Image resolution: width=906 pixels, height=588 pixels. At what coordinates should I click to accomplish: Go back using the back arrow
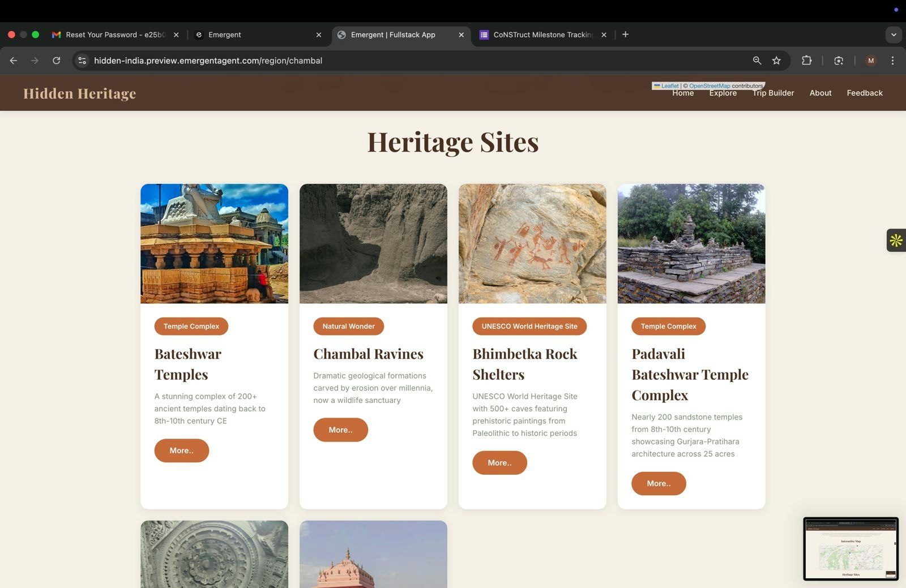coord(14,61)
